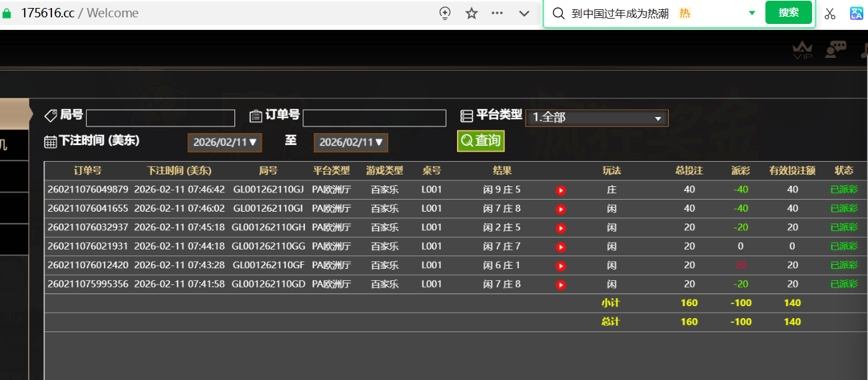The height and width of the screenshot is (380, 868).
Task: Open the customer service chat icon
Action: (835, 49)
